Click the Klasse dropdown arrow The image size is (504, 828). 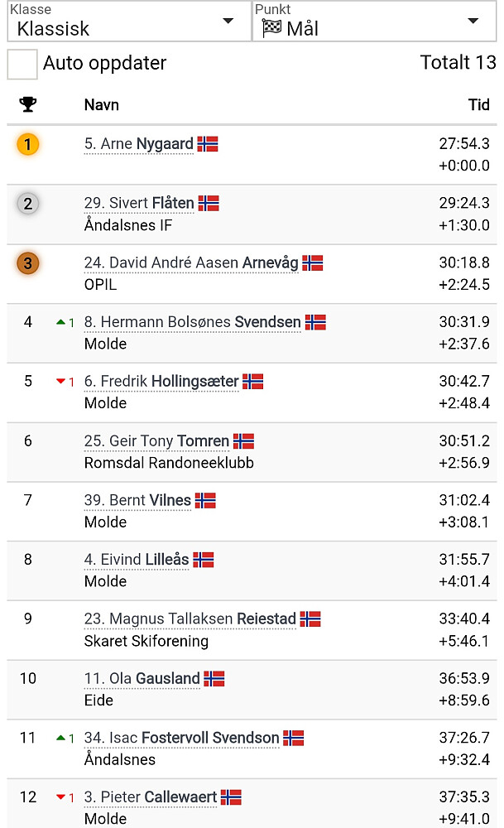click(x=228, y=22)
